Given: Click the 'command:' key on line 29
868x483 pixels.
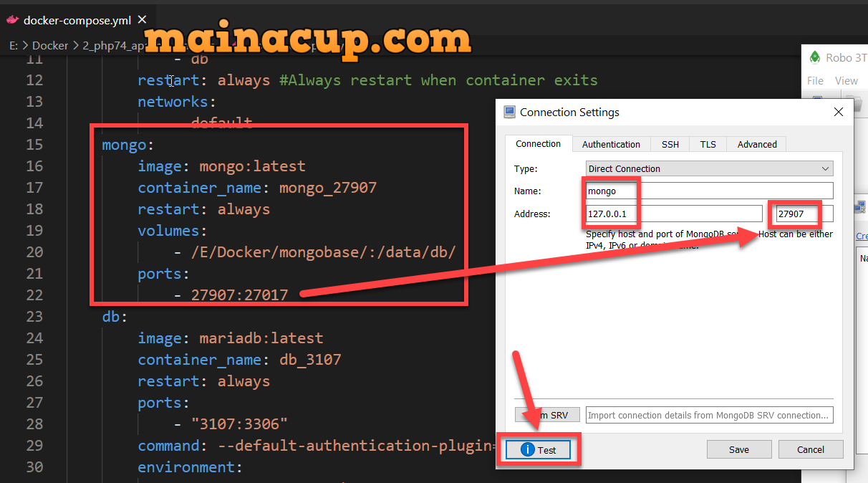Looking at the screenshot, I should [173, 446].
